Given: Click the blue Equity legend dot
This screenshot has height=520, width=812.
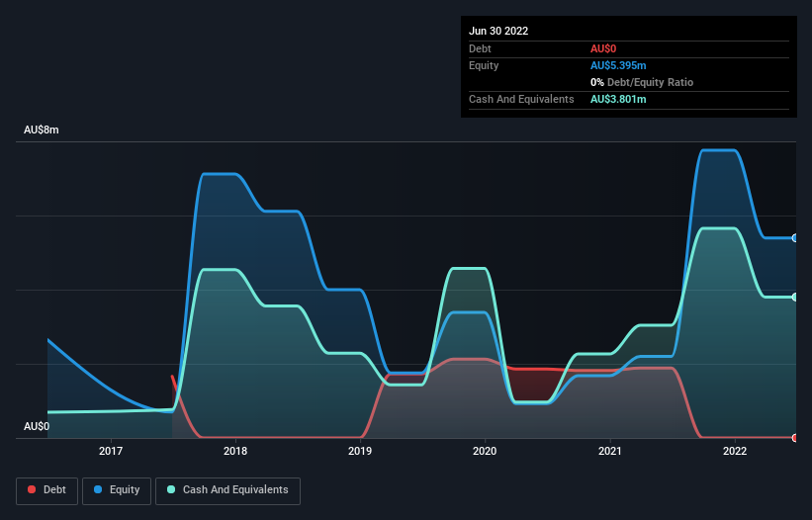Looking at the screenshot, I should tap(98, 489).
